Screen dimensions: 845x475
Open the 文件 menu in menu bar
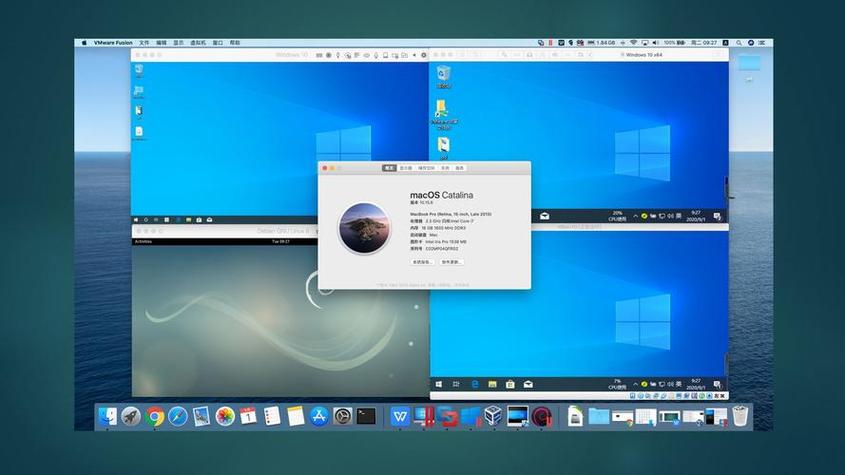click(144, 43)
